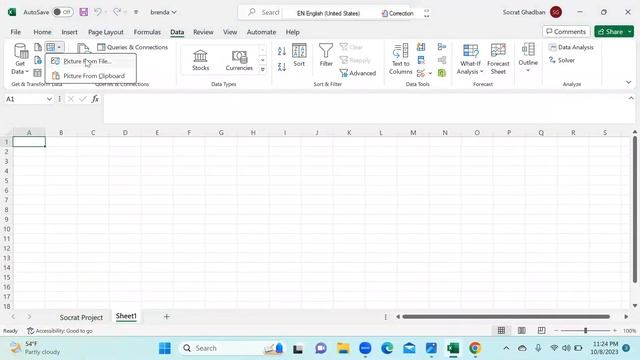Screen dimensions: 640x360
Task: Click the Remove Duplicates icon
Action: coord(421,60)
